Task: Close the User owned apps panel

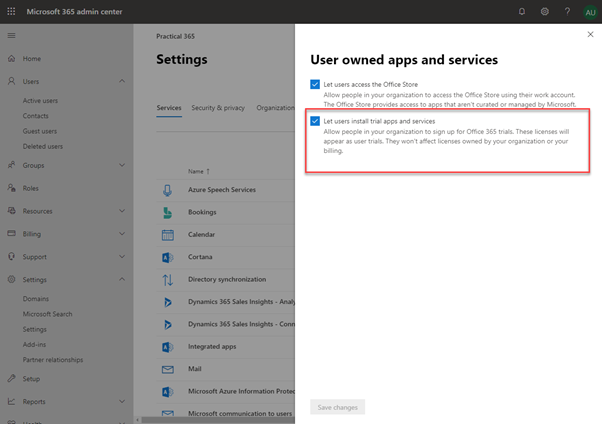Action: [590, 35]
